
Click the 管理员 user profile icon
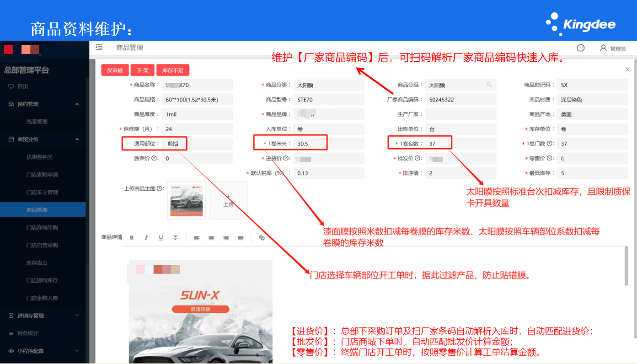(603, 48)
